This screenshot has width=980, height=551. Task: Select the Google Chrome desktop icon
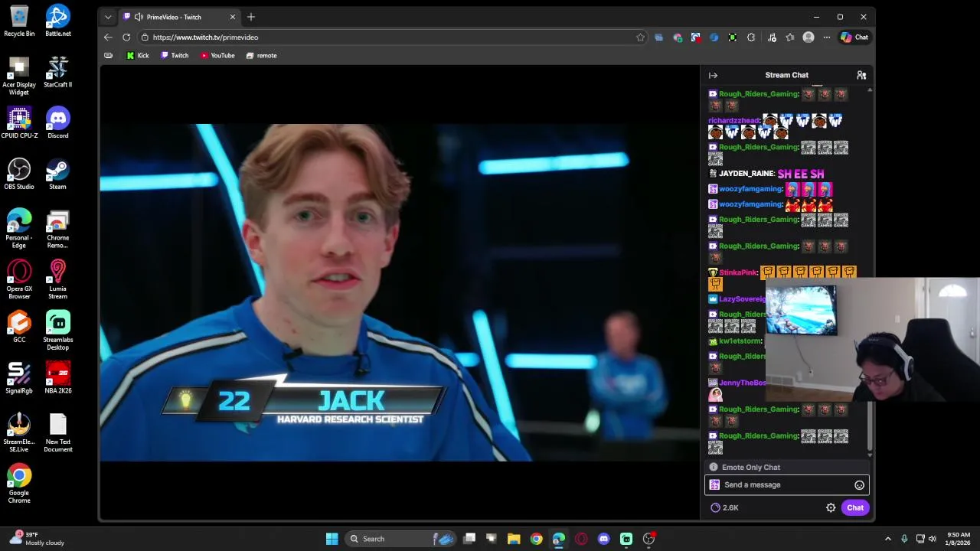click(19, 484)
